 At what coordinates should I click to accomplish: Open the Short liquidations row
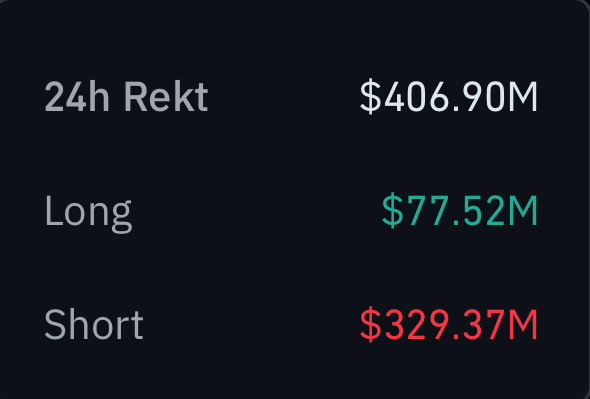[291, 324]
